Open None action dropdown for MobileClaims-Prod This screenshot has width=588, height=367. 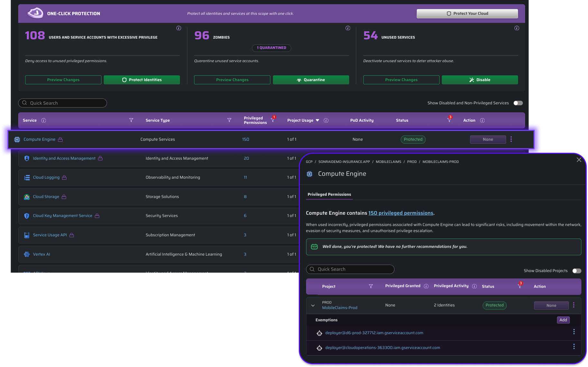coord(551,306)
